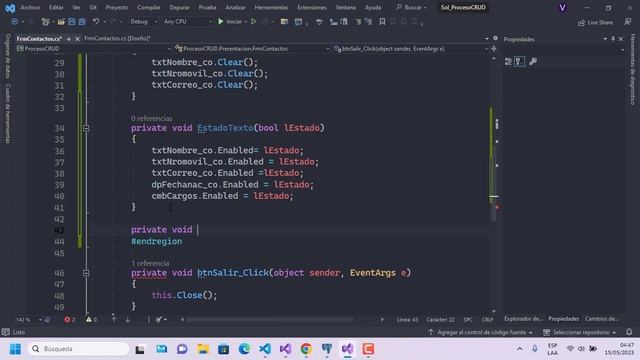The height and width of the screenshot is (360, 640).
Task: Open the btnSalir_Click member dropdown
Action: tap(411, 49)
